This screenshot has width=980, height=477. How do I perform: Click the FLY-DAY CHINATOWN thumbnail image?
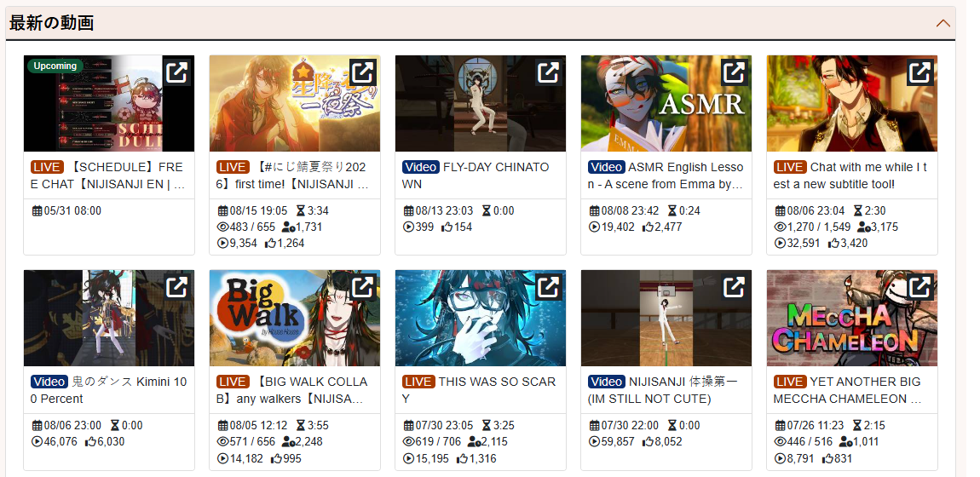[x=480, y=103]
